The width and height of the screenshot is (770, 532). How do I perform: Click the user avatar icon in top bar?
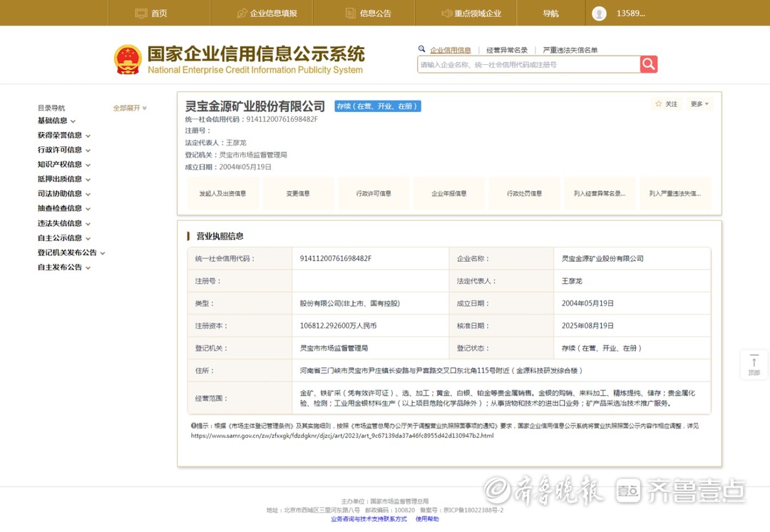[x=599, y=14]
